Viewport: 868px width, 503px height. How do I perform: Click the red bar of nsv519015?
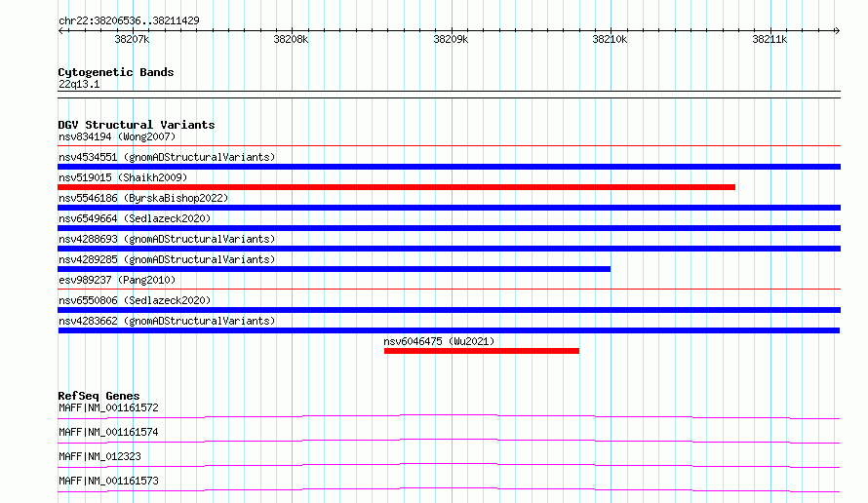coord(396,187)
